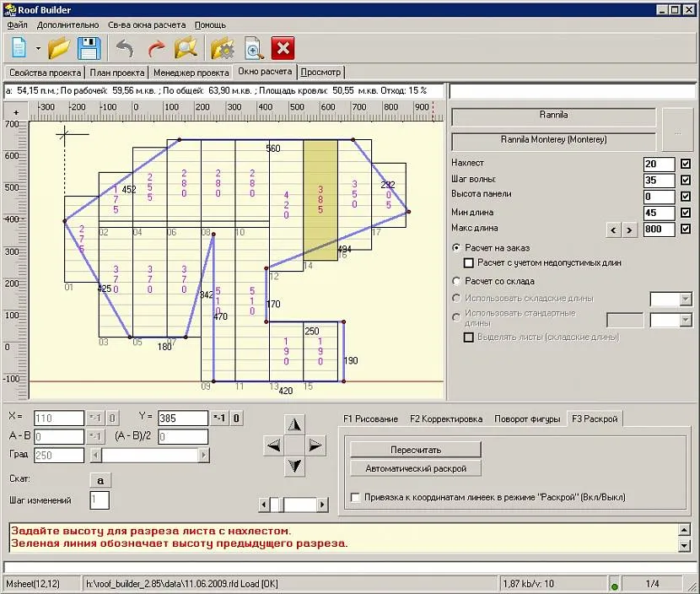The image size is (700, 594).
Task: Click the plus button at the ruler corner
Action: (x=16, y=112)
